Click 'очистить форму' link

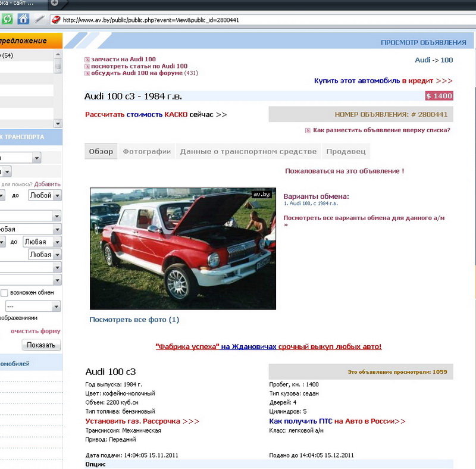click(x=36, y=331)
